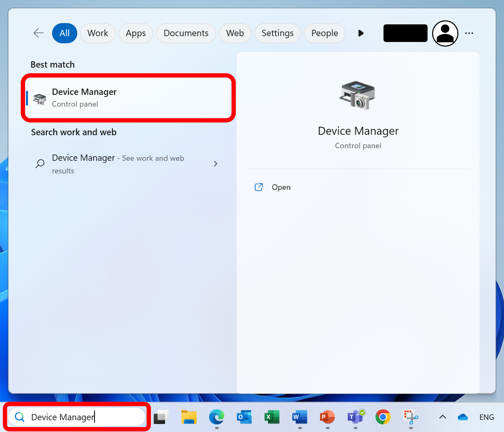The image size is (504, 432).
Task: Open Outlook from the taskbar
Action: click(244, 417)
